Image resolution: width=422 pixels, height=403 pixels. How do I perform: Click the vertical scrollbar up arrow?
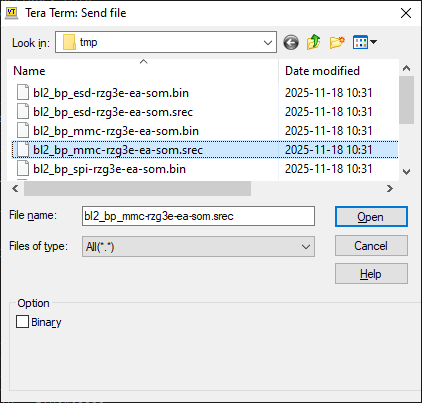pyautogui.click(x=406, y=68)
